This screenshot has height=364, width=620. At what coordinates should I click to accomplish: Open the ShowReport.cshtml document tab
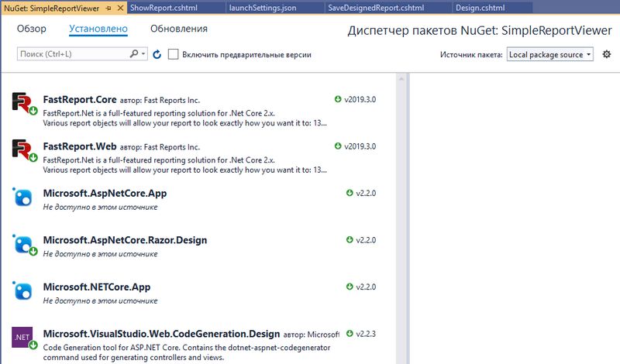point(164,7)
